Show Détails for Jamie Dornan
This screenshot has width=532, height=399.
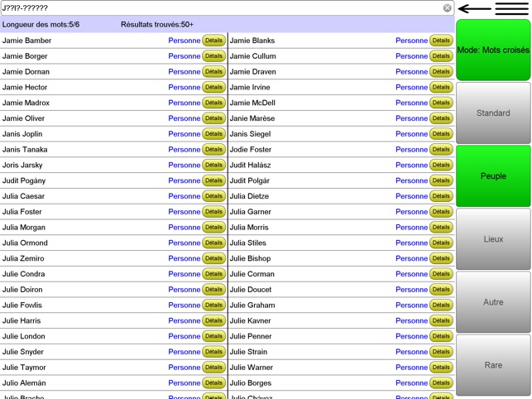click(x=213, y=72)
